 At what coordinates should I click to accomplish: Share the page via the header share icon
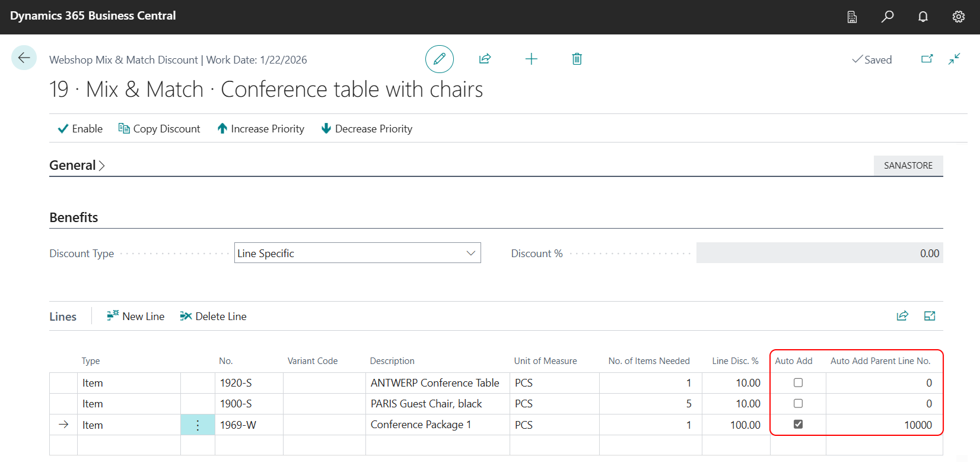point(485,58)
